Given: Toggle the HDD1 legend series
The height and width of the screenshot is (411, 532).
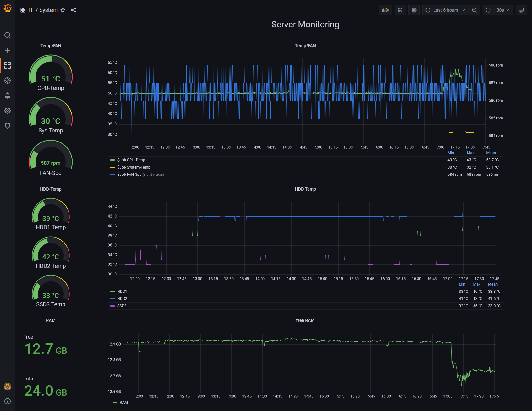Looking at the screenshot, I should click(122, 292).
